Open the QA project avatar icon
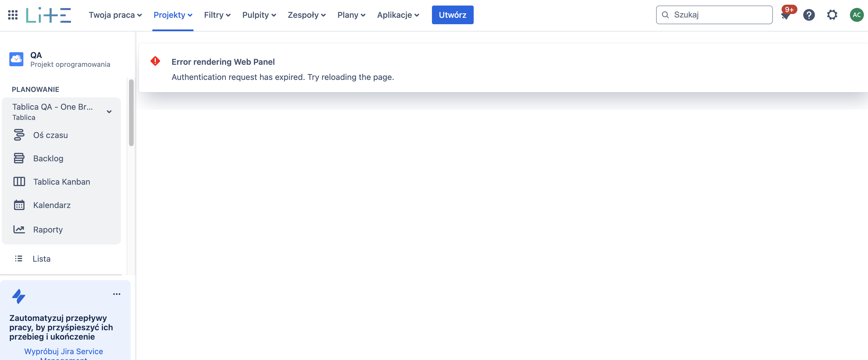The height and width of the screenshot is (360, 868). [x=16, y=59]
